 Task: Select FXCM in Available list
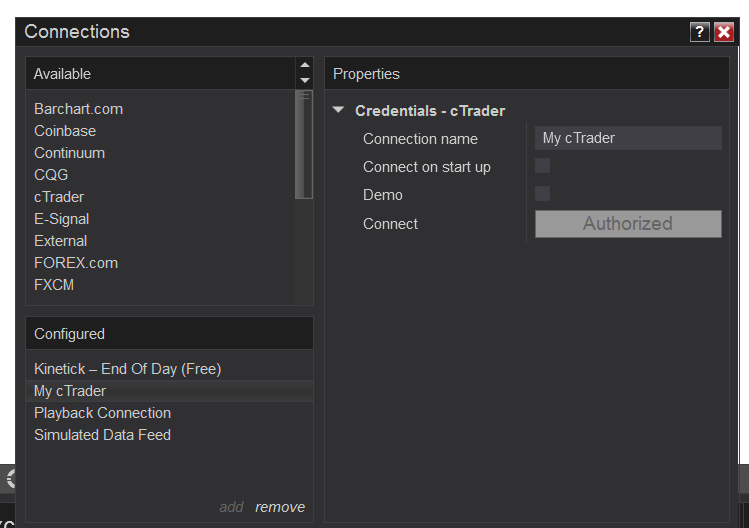54,285
